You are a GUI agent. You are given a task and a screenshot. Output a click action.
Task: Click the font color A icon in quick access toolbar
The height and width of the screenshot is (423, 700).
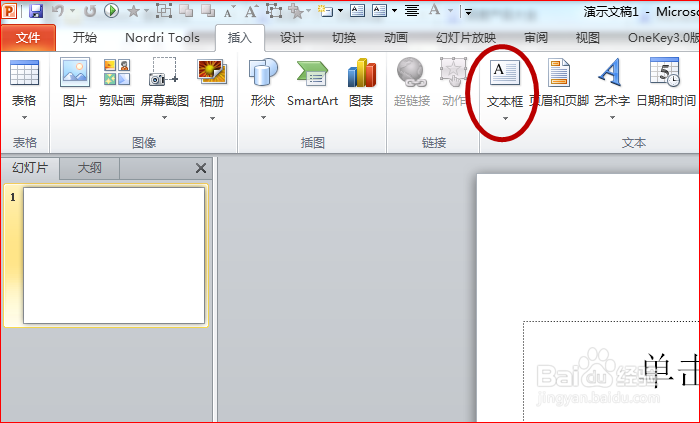tap(434, 10)
